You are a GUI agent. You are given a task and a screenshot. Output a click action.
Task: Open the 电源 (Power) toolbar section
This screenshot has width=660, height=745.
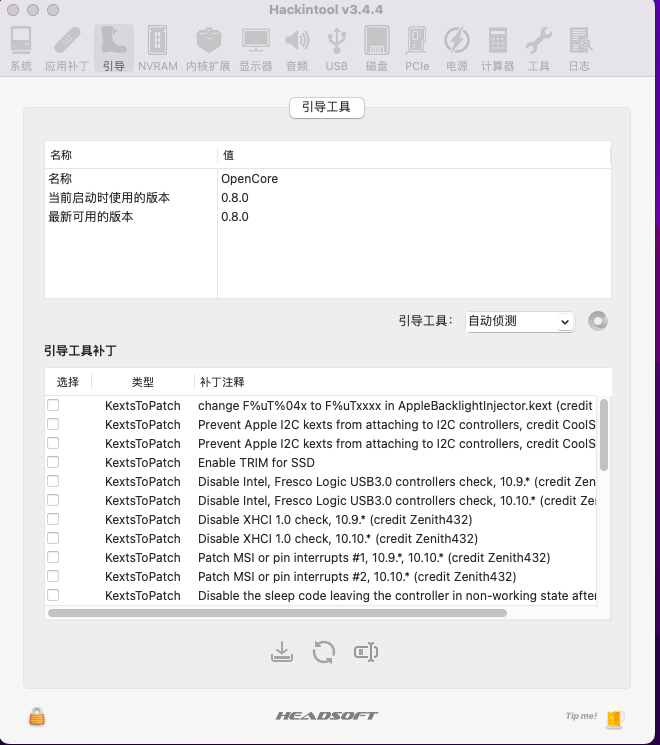click(x=457, y=49)
